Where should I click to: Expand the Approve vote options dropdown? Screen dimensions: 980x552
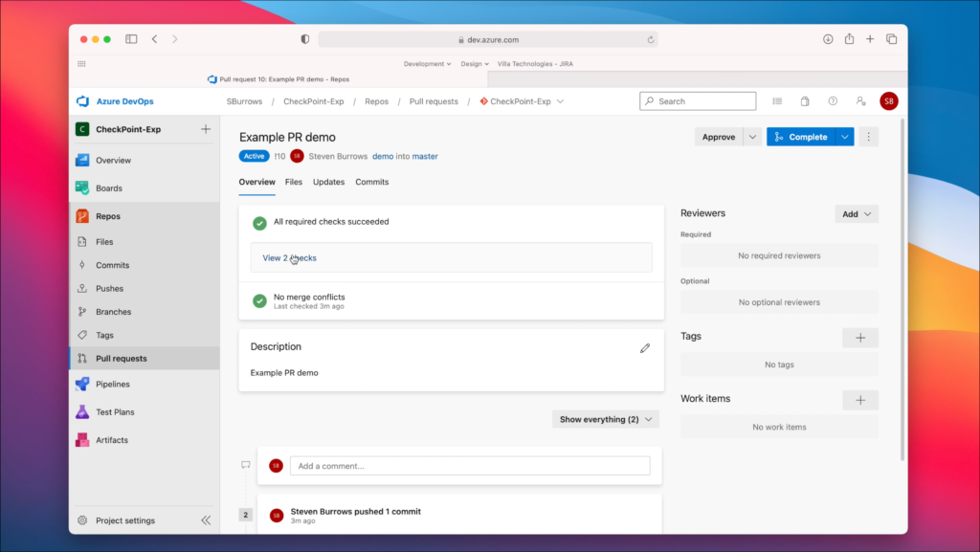click(752, 137)
